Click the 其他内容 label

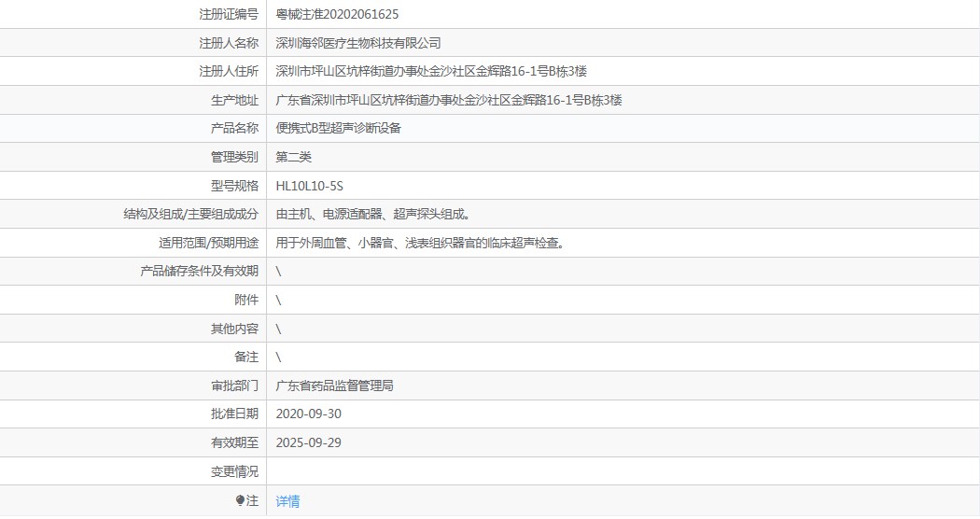tap(234, 329)
